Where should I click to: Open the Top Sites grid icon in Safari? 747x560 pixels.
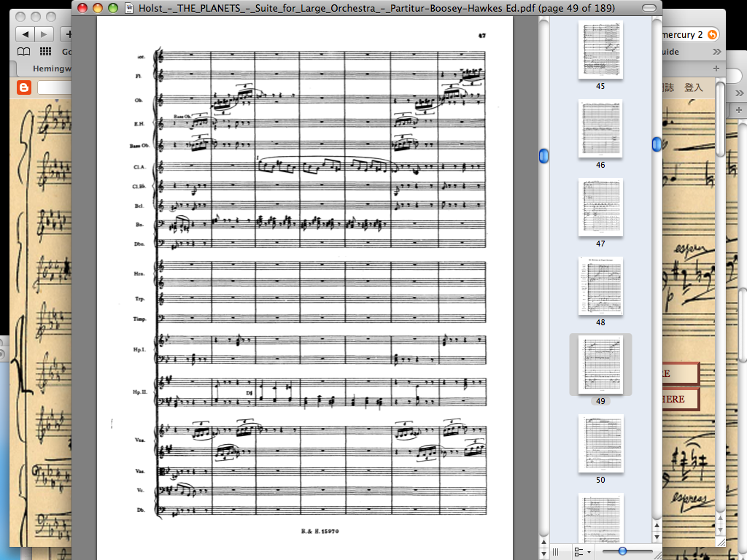(x=45, y=52)
